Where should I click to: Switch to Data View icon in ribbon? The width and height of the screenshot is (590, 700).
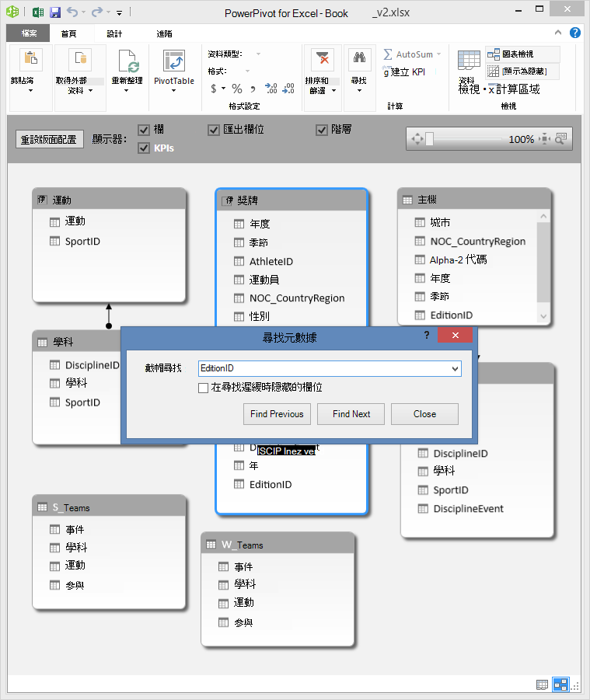coord(469,61)
